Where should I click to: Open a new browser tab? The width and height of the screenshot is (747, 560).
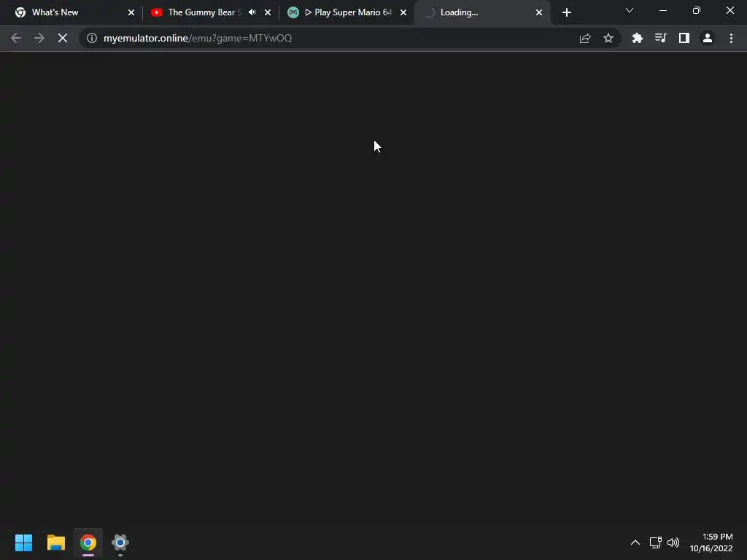pyautogui.click(x=566, y=12)
